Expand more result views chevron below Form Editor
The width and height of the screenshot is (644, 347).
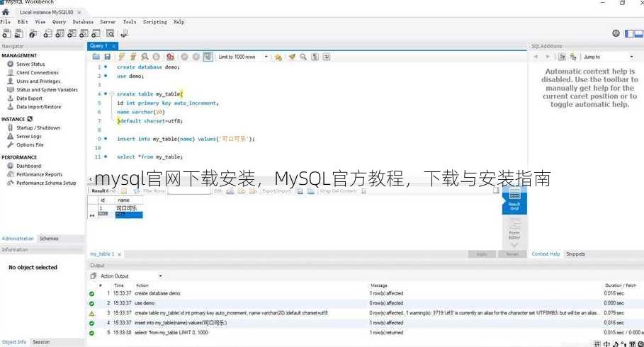coord(514,245)
